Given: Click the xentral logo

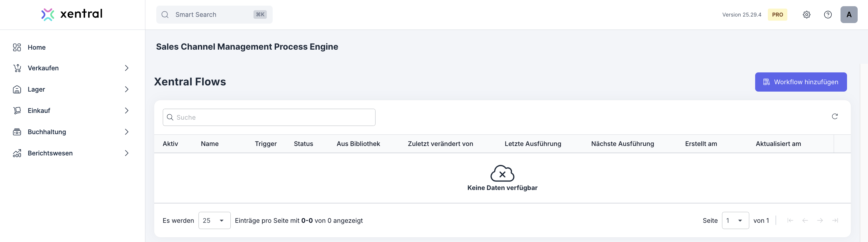Looking at the screenshot, I should [x=72, y=14].
